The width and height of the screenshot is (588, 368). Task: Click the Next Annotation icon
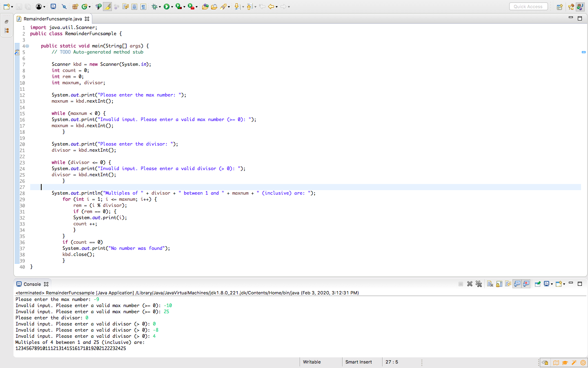237,7
